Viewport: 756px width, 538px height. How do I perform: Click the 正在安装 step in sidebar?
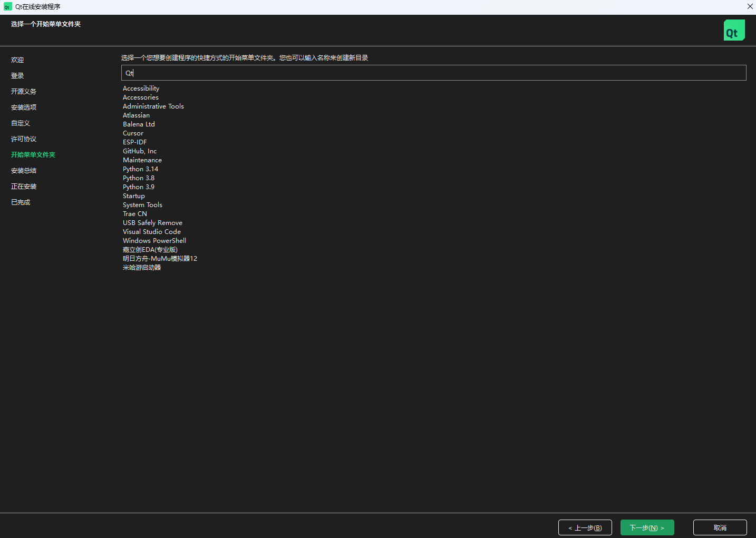pyautogui.click(x=24, y=187)
